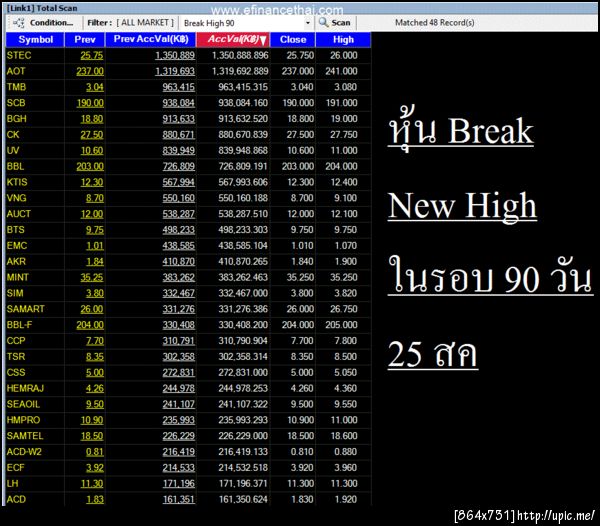This screenshot has height=526, width=600.
Task: Select the TMB symbol
Action: (x=16, y=87)
